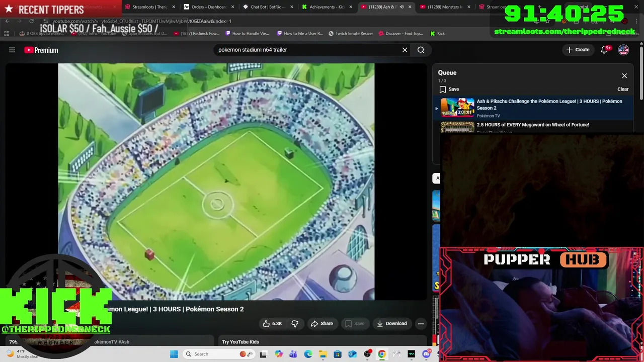Download the video
644x362 pixels.
pyautogui.click(x=392, y=323)
